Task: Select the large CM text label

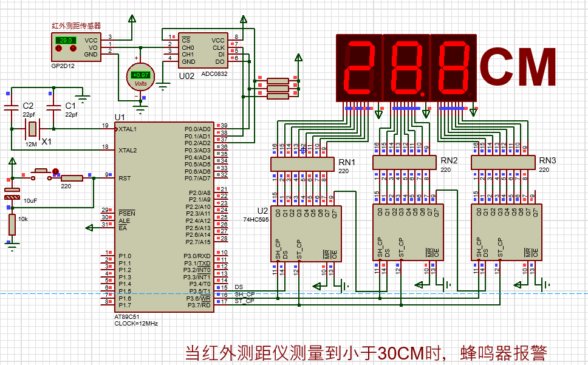Action: point(518,66)
